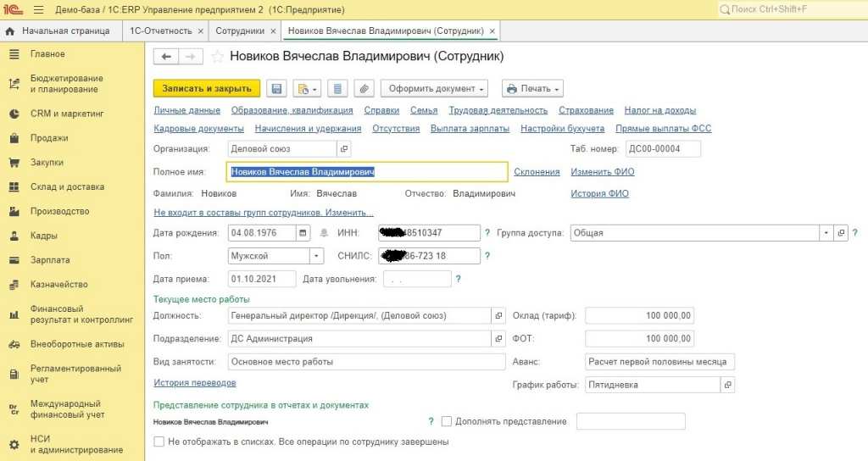Image resolution: width=868 pixels, height=461 pixels.
Task: Open the Оформить документ dropdown
Action: click(435, 88)
